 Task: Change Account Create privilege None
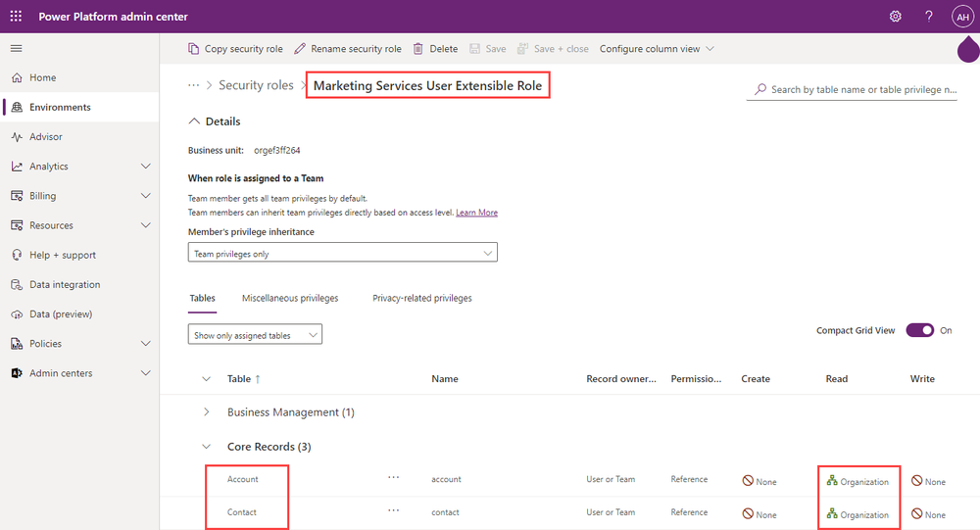759,481
